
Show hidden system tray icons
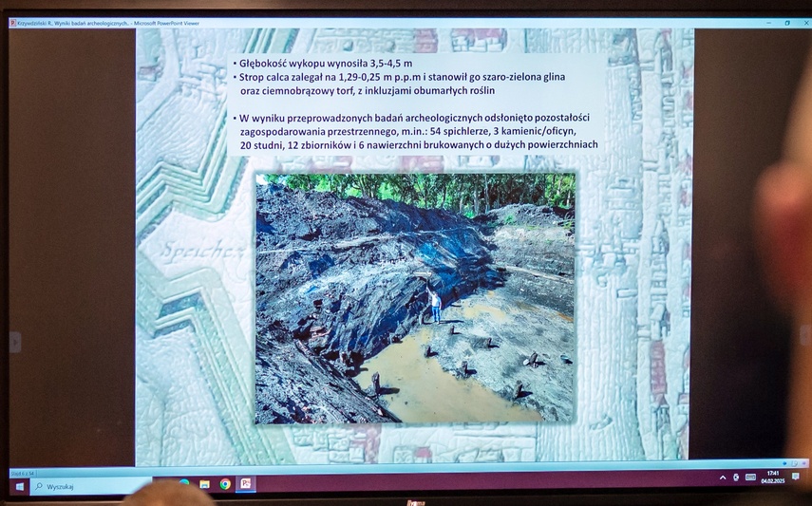[723, 478]
